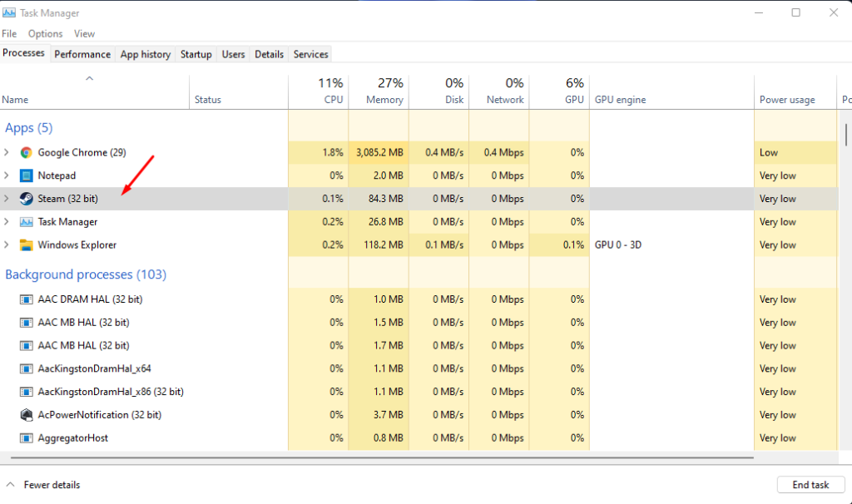Click the Windows Explorer folder icon

pyautogui.click(x=26, y=245)
